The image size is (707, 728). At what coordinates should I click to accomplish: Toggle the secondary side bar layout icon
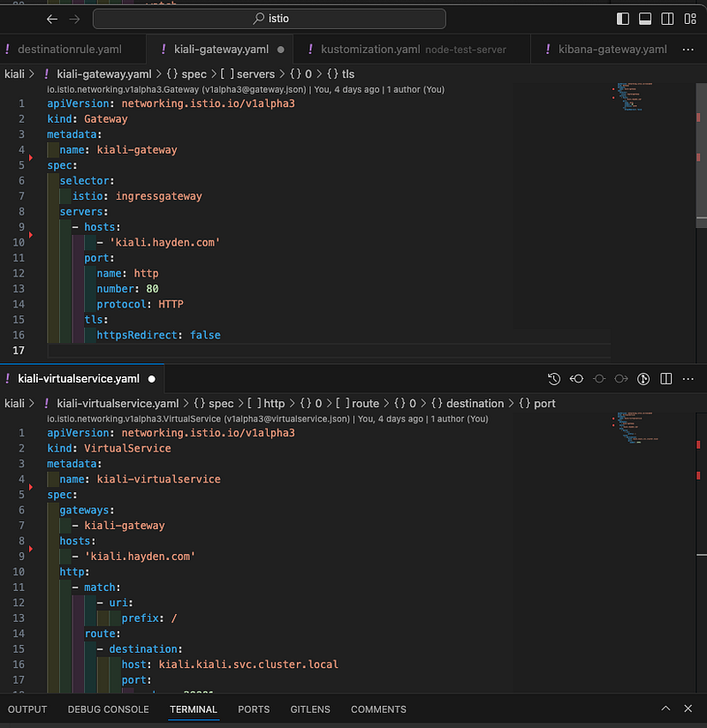667,19
